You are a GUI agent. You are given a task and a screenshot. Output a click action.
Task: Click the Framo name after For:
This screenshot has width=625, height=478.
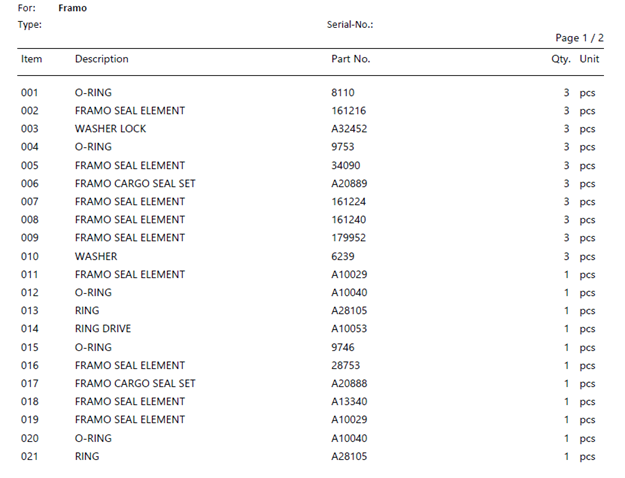pyautogui.click(x=72, y=8)
